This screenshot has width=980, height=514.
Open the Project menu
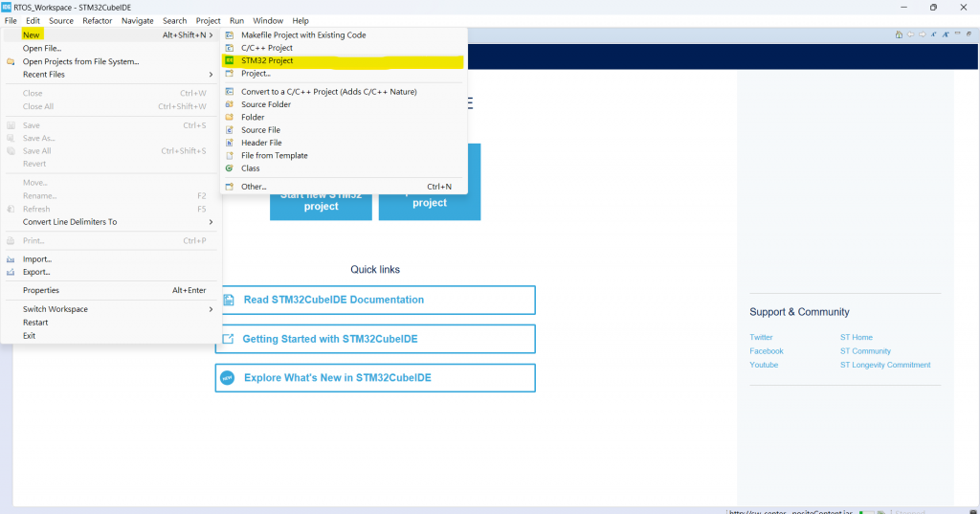[208, 21]
